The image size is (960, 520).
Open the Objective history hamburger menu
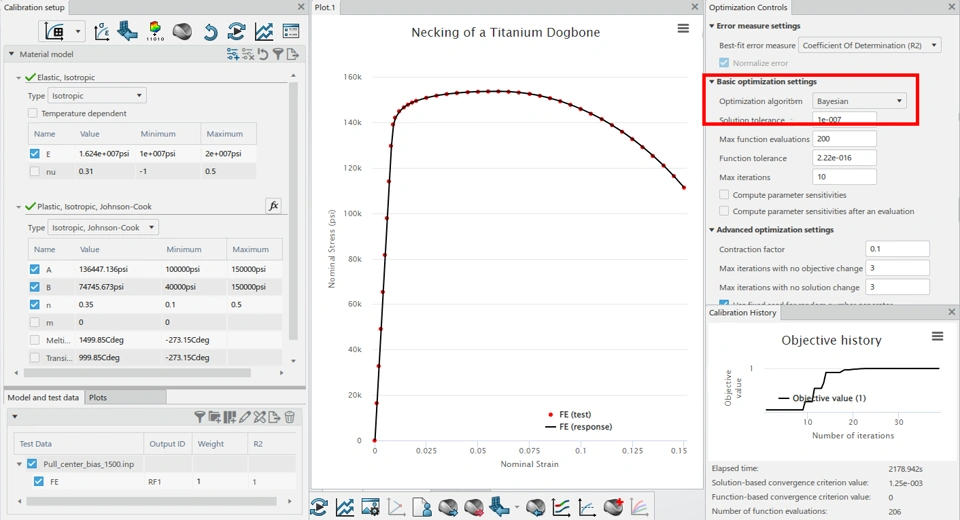[937, 336]
